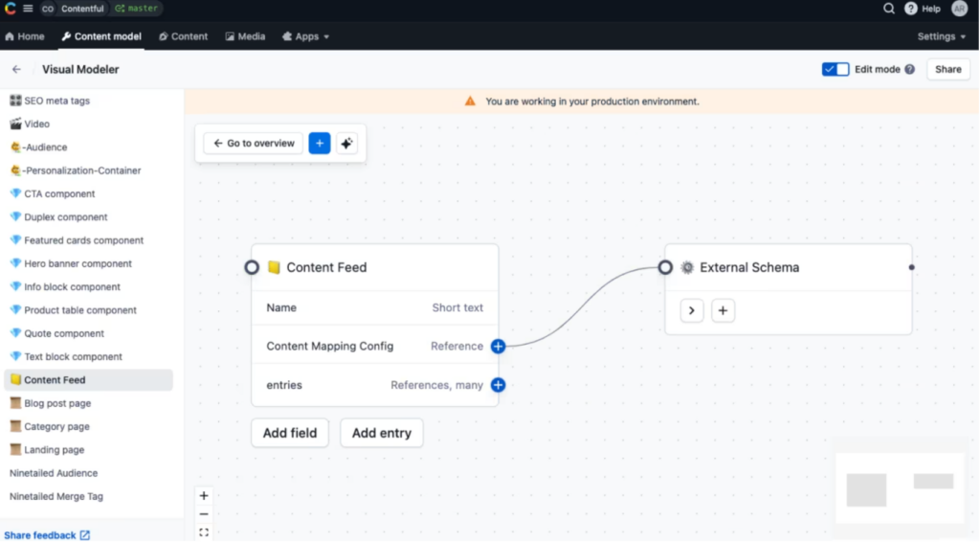This screenshot has height=542, width=980.
Task: Click the Edit mode help info icon
Action: [910, 70]
